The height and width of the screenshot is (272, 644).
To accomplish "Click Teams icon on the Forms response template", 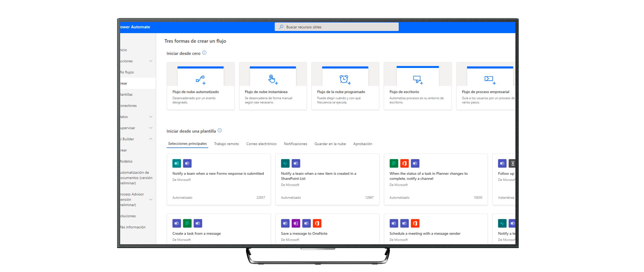I will click(x=187, y=164).
